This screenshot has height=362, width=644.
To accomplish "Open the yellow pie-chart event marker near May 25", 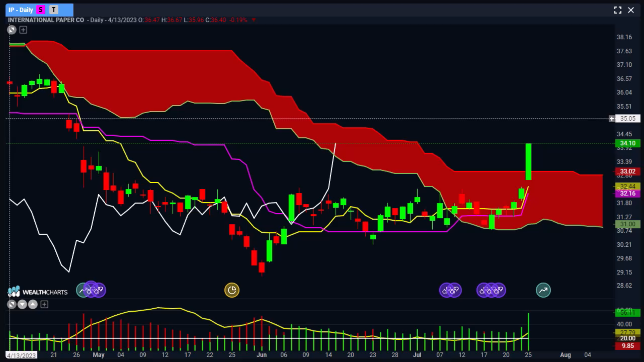I will click(x=232, y=290).
